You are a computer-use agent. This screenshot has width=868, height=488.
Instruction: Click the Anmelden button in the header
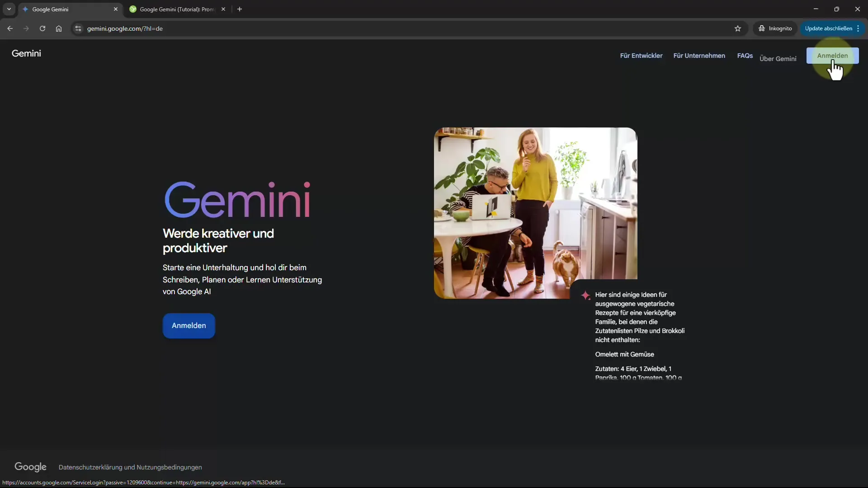(832, 56)
